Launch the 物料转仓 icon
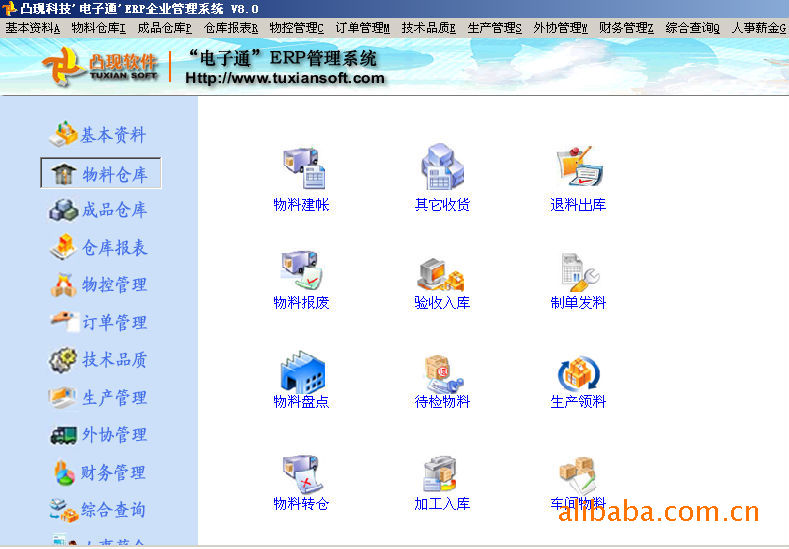This screenshot has height=549, width=789. (x=300, y=473)
